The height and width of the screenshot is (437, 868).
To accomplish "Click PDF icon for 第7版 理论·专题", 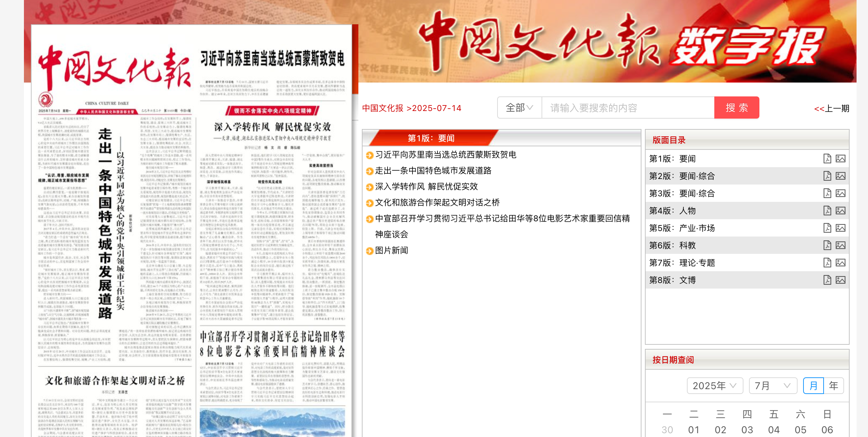I will click(827, 263).
